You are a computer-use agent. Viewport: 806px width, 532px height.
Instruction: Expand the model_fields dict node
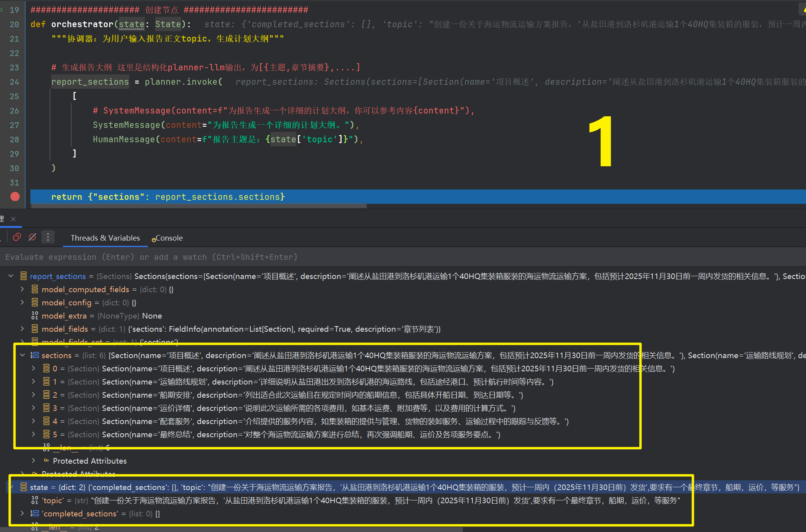22,329
